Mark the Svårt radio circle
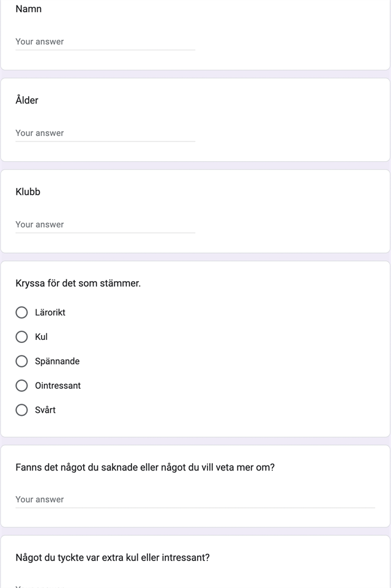This screenshot has width=391, height=588. (22, 410)
